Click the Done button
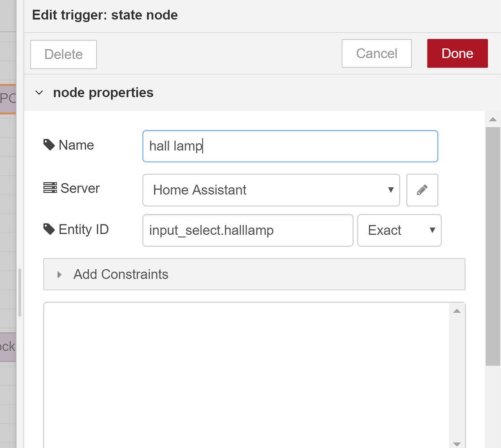This screenshot has height=448, width=501. (x=457, y=53)
